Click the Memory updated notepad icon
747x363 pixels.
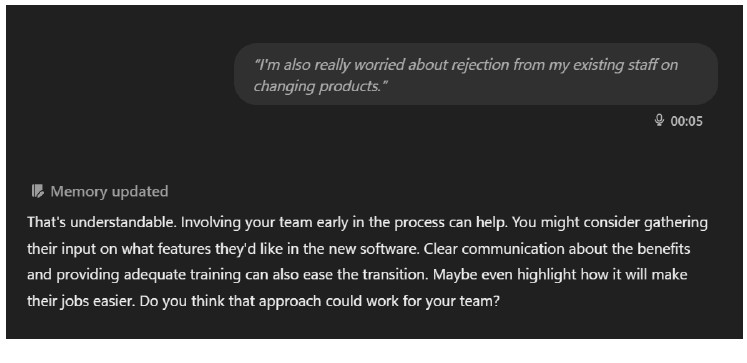(38, 192)
